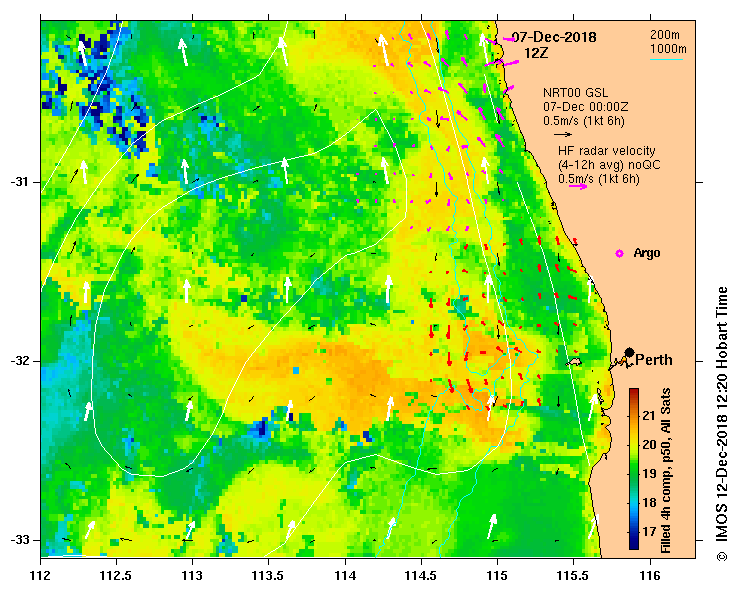Click the 21 degree colorbar label

649,416
